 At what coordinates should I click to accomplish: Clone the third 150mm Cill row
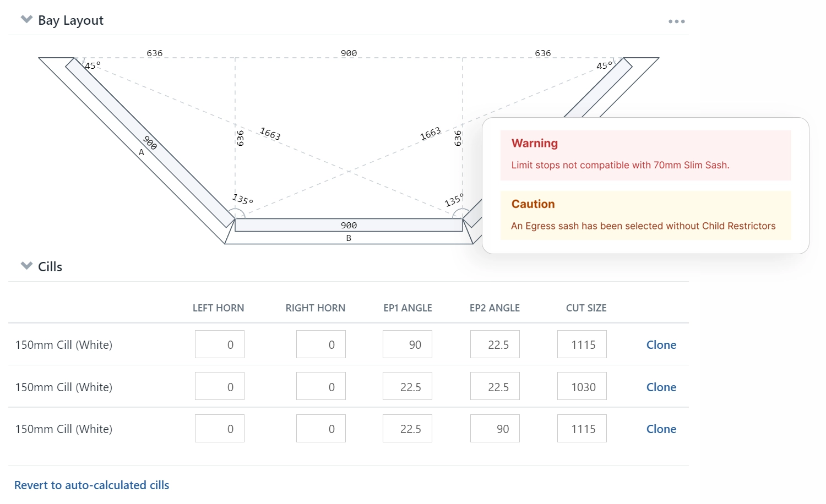pyautogui.click(x=661, y=429)
